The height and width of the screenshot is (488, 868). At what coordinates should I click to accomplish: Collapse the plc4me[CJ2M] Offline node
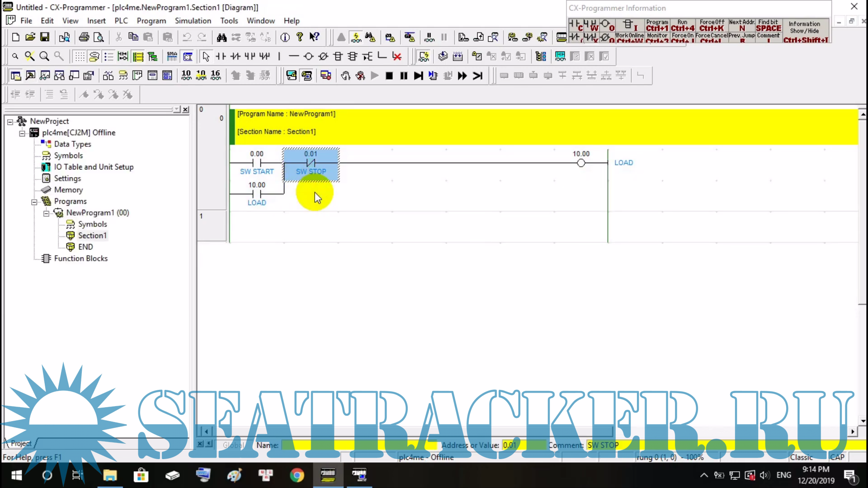tap(22, 133)
